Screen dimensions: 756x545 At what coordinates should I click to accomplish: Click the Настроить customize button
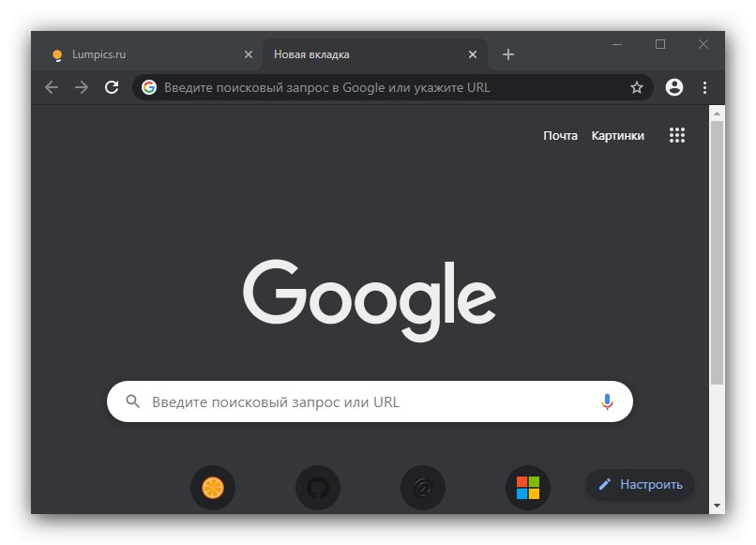pyautogui.click(x=640, y=484)
